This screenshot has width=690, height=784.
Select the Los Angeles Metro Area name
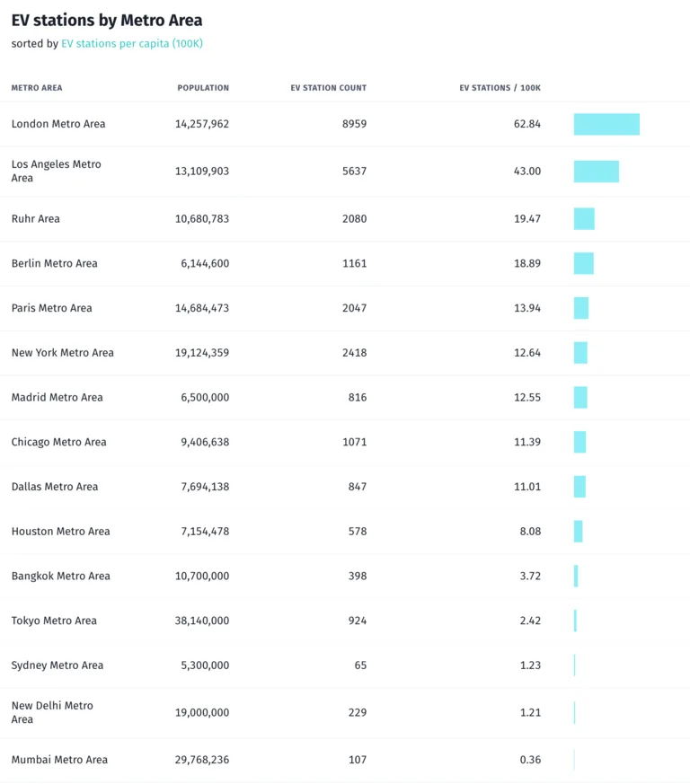pyautogui.click(x=56, y=171)
